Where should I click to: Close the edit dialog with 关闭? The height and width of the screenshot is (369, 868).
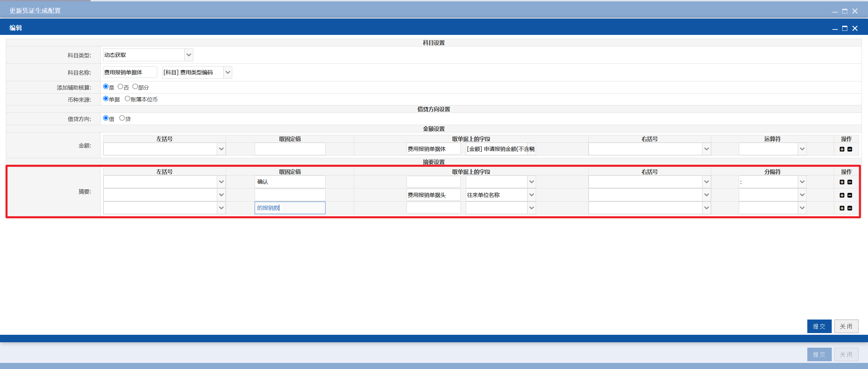[846, 326]
